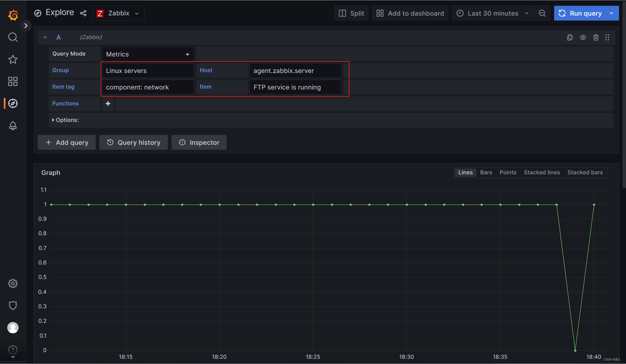Delete query A with trash icon
This screenshot has height=364, width=626.
pos(596,37)
